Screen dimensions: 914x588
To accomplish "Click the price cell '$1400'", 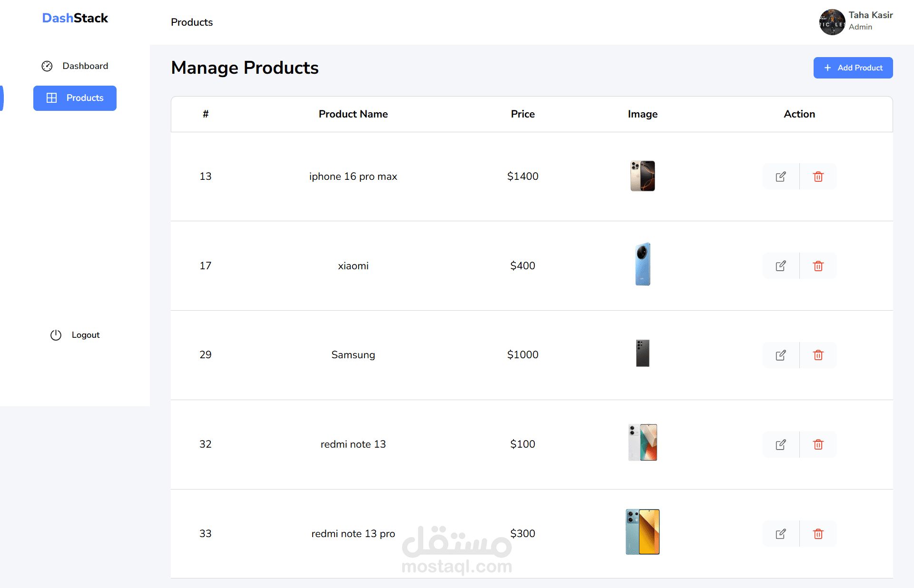I will [523, 176].
